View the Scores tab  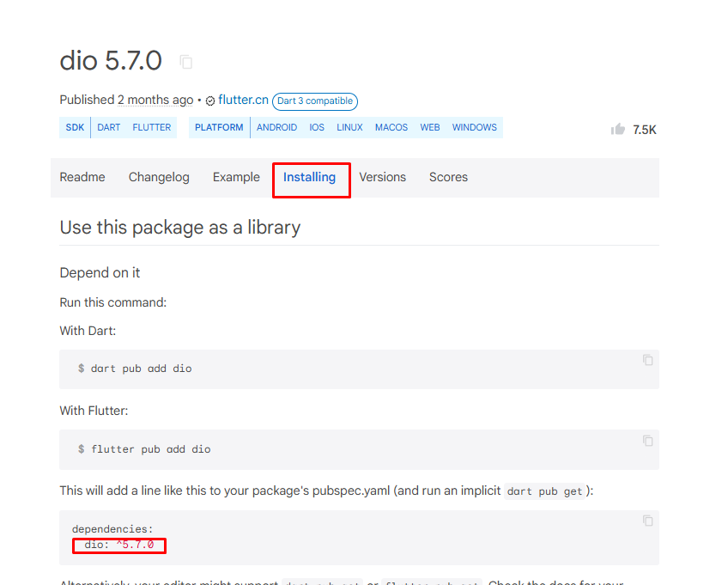(x=448, y=177)
